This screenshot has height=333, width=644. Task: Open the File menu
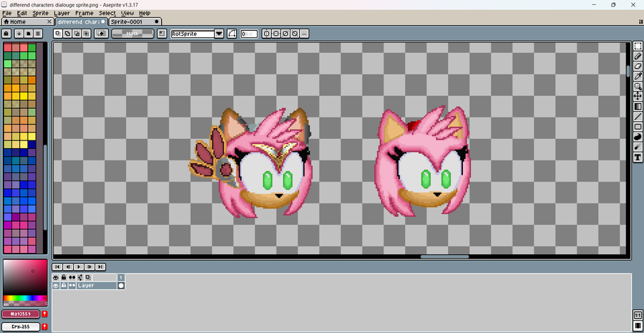tap(7, 13)
